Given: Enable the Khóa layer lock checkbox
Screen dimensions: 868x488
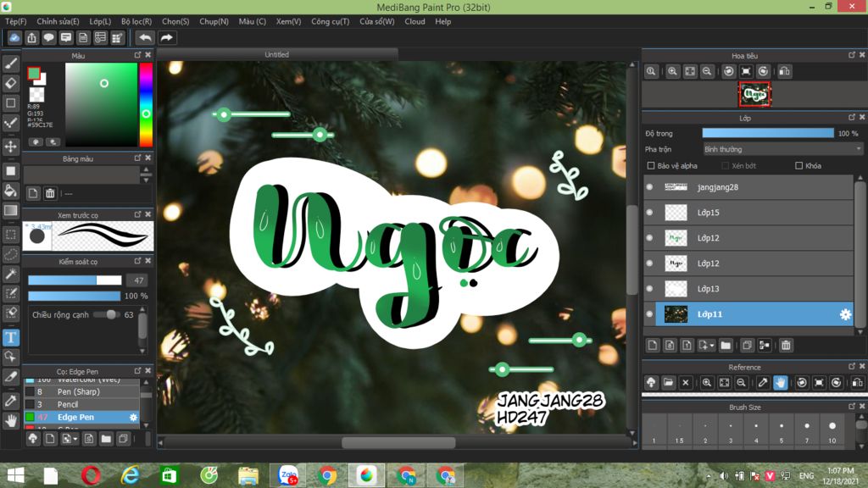Looking at the screenshot, I should pyautogui.click(x=798, y=165).
